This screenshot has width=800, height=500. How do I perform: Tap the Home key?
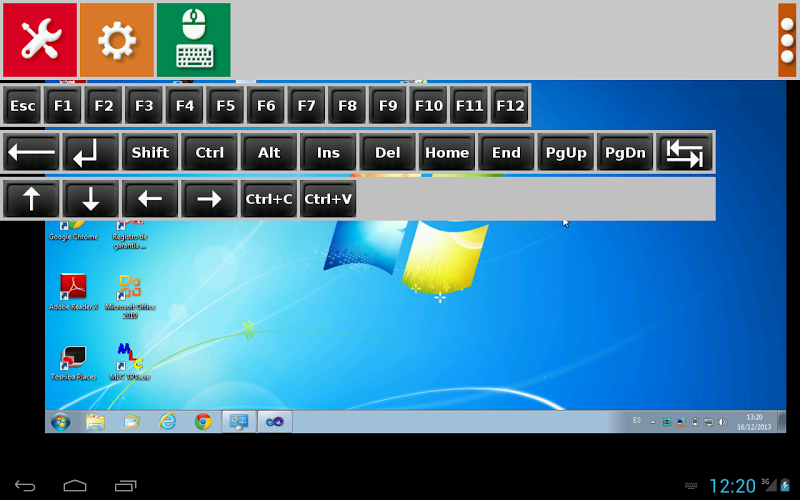click(447, 152)
